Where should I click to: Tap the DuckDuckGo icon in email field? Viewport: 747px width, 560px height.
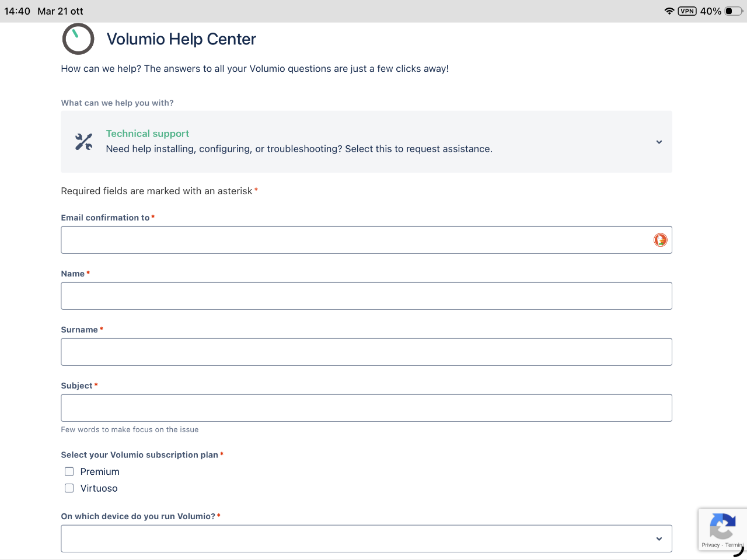click(x=660, y=240)
